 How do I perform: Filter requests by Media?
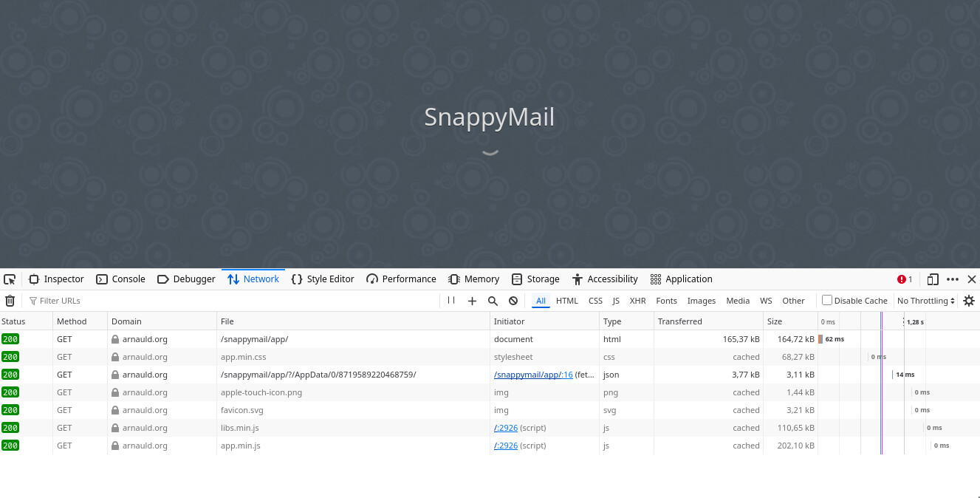738,301
